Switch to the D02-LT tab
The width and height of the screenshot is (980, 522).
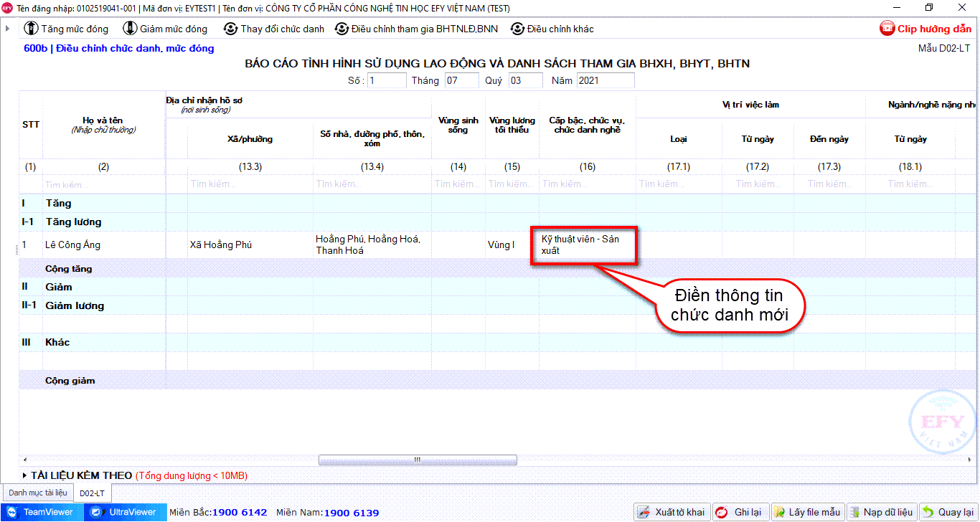click(x=92, y=493)
